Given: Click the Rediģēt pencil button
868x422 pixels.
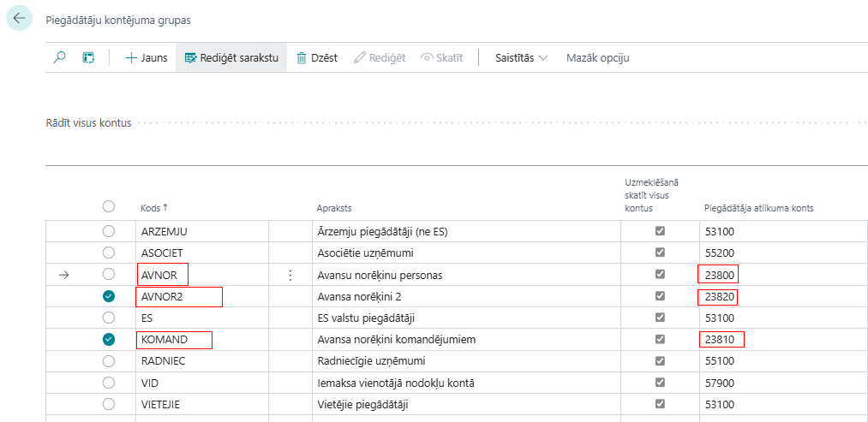Looking at the screenshot, I should click(x=380, y=57).
